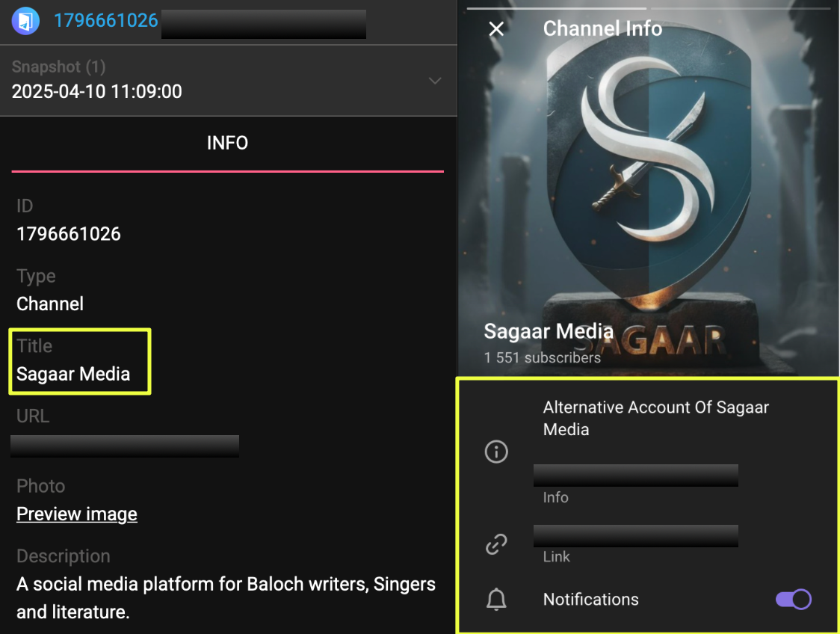Select the 2025-04-10 11:09:00 snapshot entry
The height and width of the screenshot is (634, 840).
pos(97,92)
